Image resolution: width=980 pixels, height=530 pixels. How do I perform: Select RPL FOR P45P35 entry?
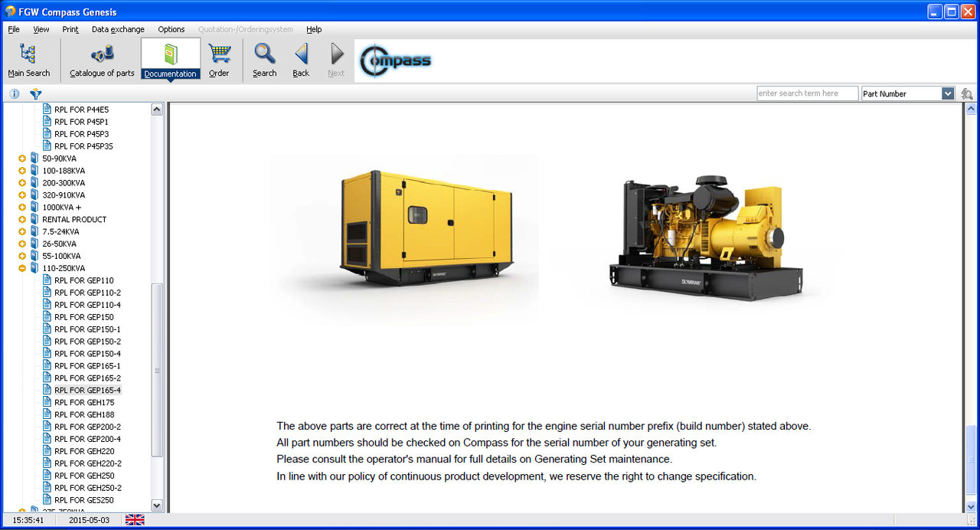pyautogui.click(x=84, y=146)
